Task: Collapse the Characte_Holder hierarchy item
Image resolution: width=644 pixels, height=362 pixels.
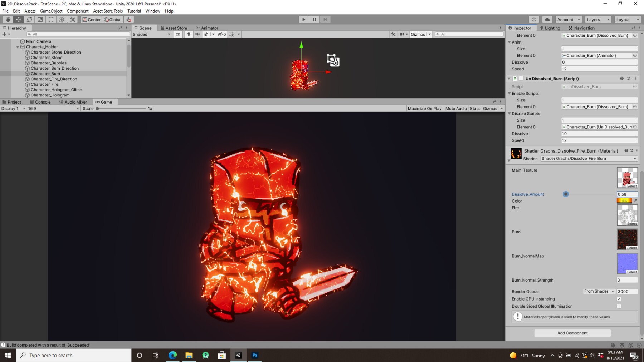Action: point(17,47)
